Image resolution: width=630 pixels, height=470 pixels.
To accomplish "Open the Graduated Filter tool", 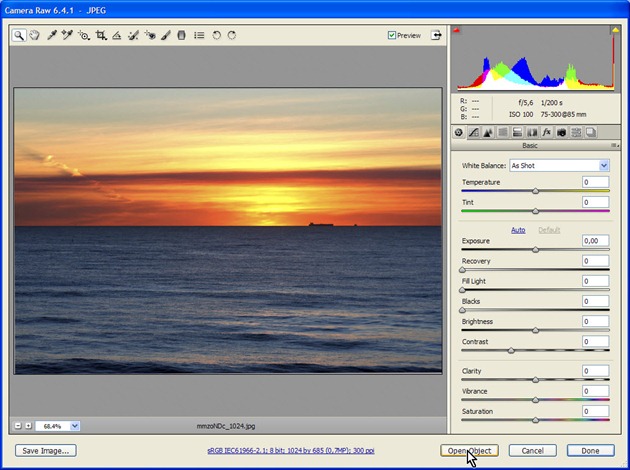I will pos(181,35).
